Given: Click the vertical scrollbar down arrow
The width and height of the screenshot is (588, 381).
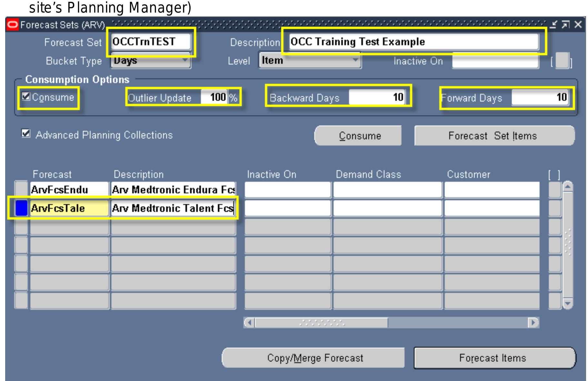Looking at the screenshot, I should (x=567, y=303).
